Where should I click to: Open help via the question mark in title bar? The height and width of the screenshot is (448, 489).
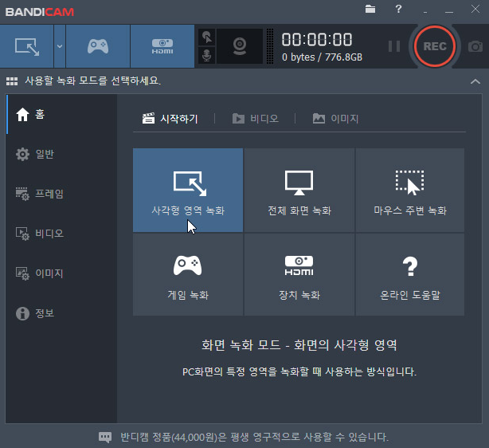pyautogui.click(x=398, y=9)
